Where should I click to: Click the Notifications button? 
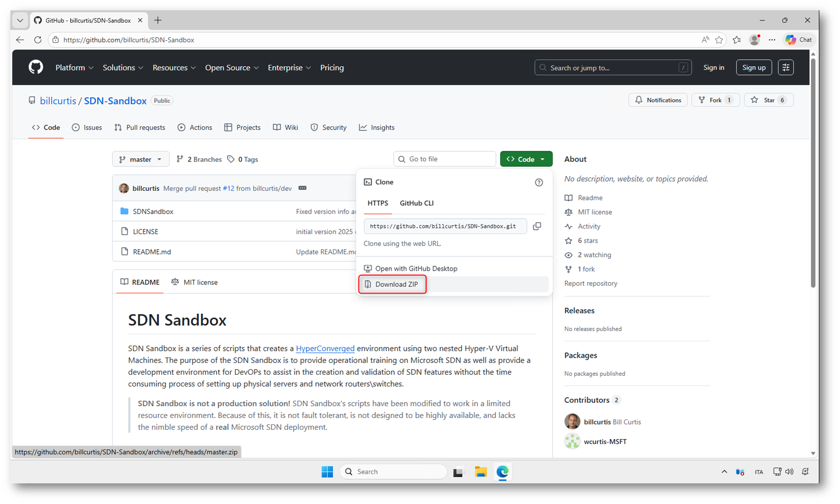pyautogui.click(x=658, y=100)
